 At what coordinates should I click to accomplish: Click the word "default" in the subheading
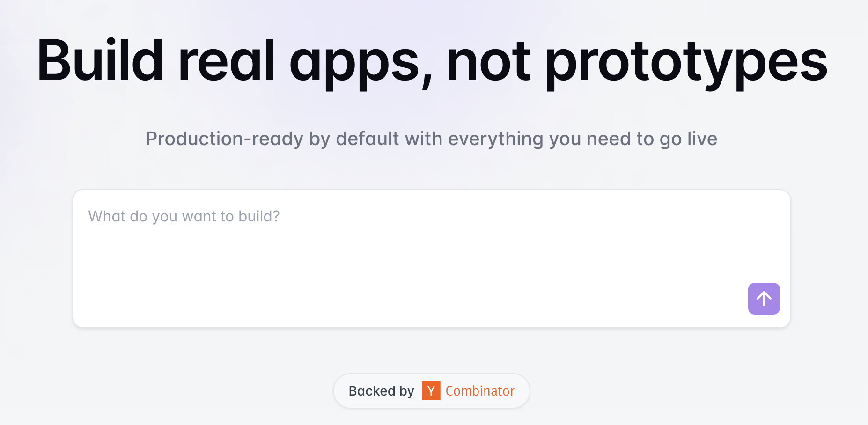tap(368, 139)
